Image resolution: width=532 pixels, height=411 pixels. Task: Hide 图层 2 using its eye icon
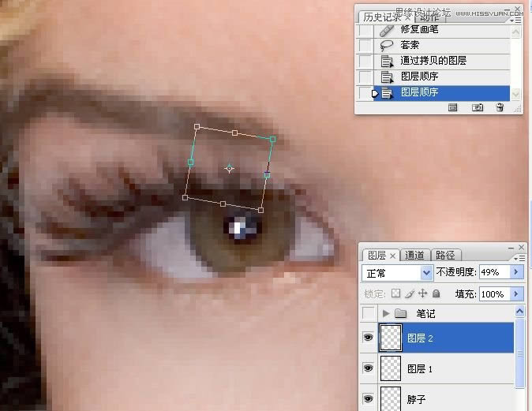(368, 338)
